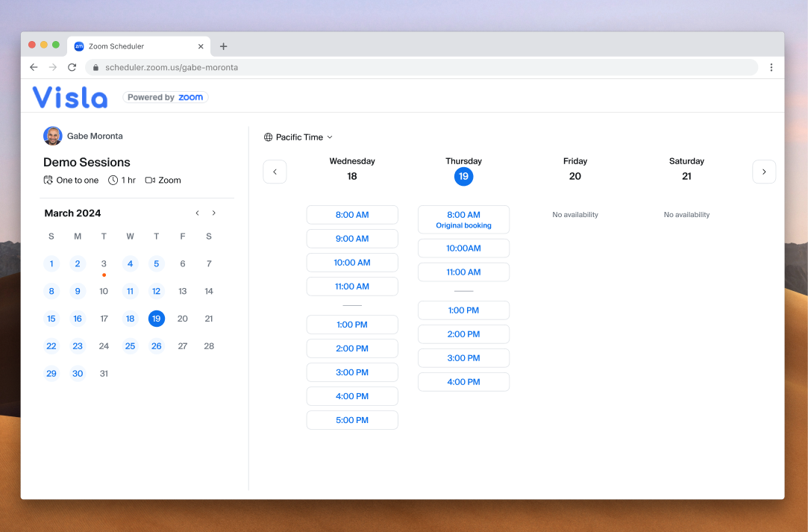This screenshot has width=808, height=532.
Task: Click March 3 with orange dot
Action: coord(104,264)
